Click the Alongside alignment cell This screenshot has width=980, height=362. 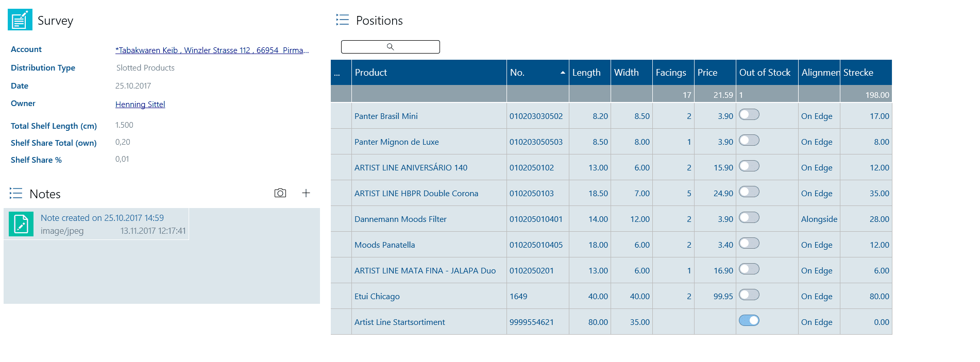pyautogui.click(x=819, y=219)
